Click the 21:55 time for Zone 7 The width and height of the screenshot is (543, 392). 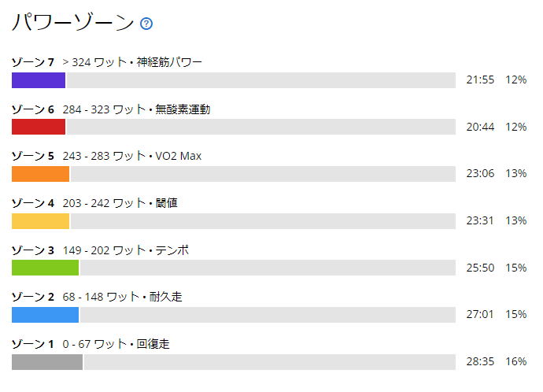tap(480, 80)
